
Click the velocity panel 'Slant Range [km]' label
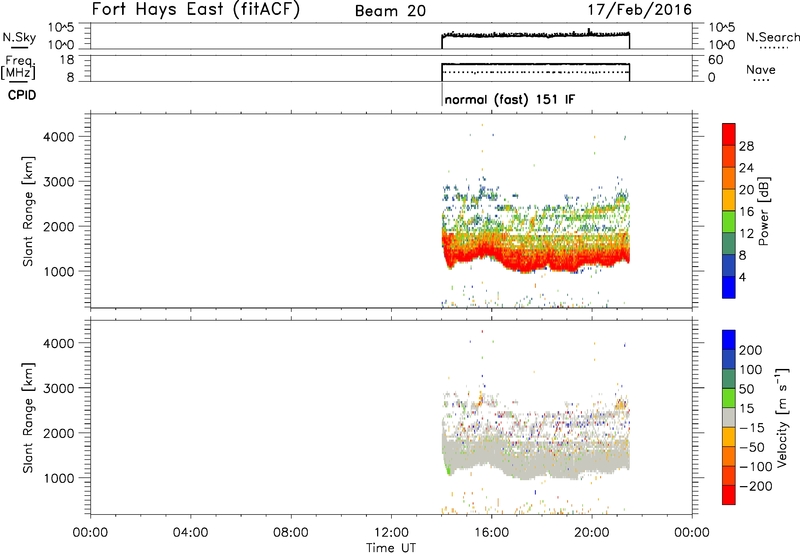pos(28,418)
